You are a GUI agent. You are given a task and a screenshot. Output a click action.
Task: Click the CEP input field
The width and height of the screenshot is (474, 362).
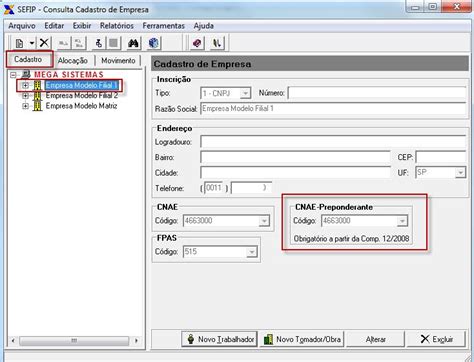[441, 157]
